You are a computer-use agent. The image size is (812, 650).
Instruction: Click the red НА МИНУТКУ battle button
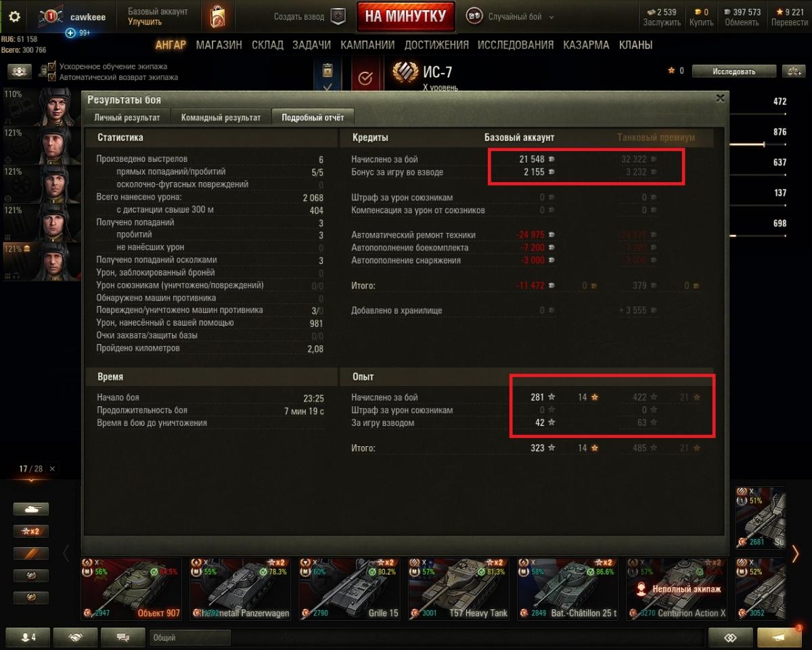tap(406, 17)
